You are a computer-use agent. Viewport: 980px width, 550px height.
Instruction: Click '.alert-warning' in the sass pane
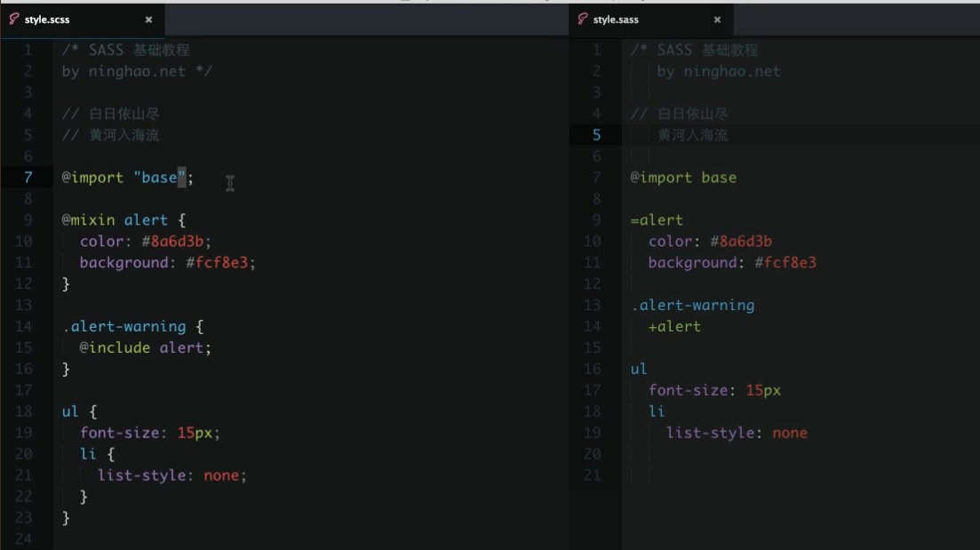pyautogui.click(x=692, y=305)
